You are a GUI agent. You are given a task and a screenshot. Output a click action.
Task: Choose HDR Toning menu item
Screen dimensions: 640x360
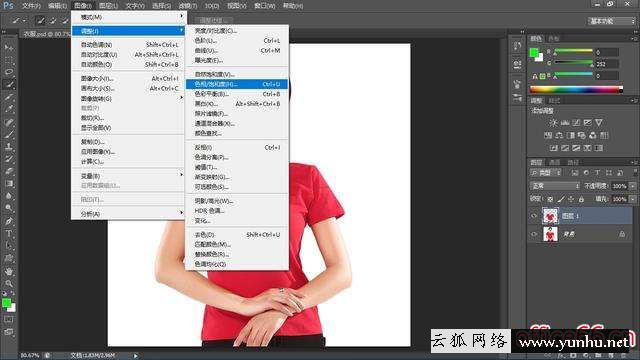click(237, 211)
